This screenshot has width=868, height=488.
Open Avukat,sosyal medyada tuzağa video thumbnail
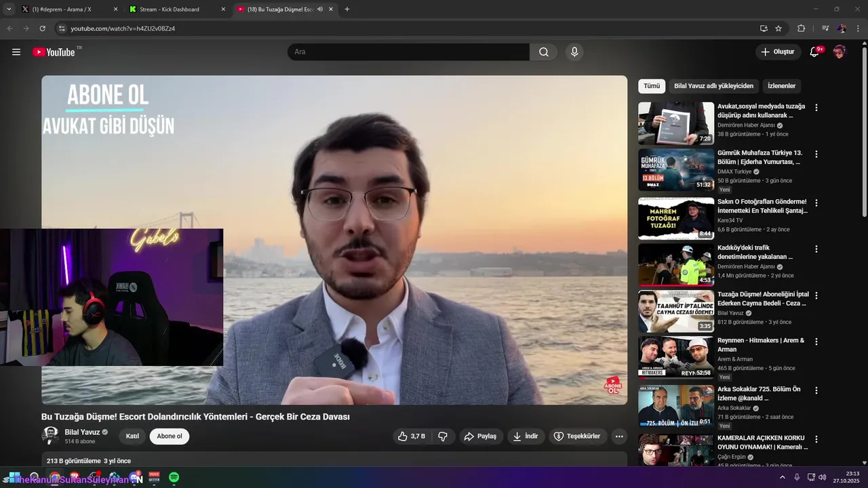click(676, 123)
